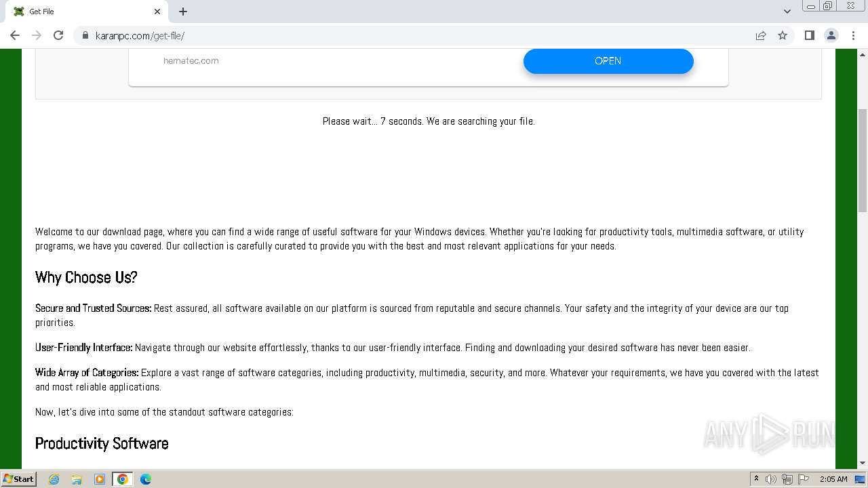Viewport: 868px width, 488px height.
Task: Select Chrome in the taskbar
Action: click(123, 479)
